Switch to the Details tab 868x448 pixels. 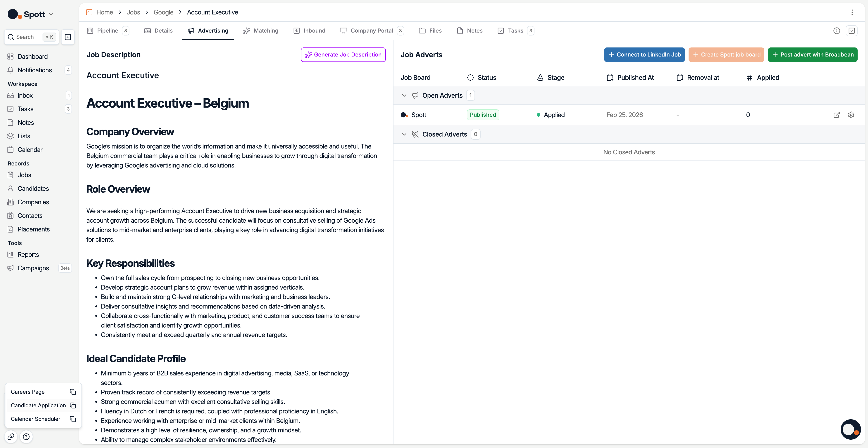coord(158,31)
